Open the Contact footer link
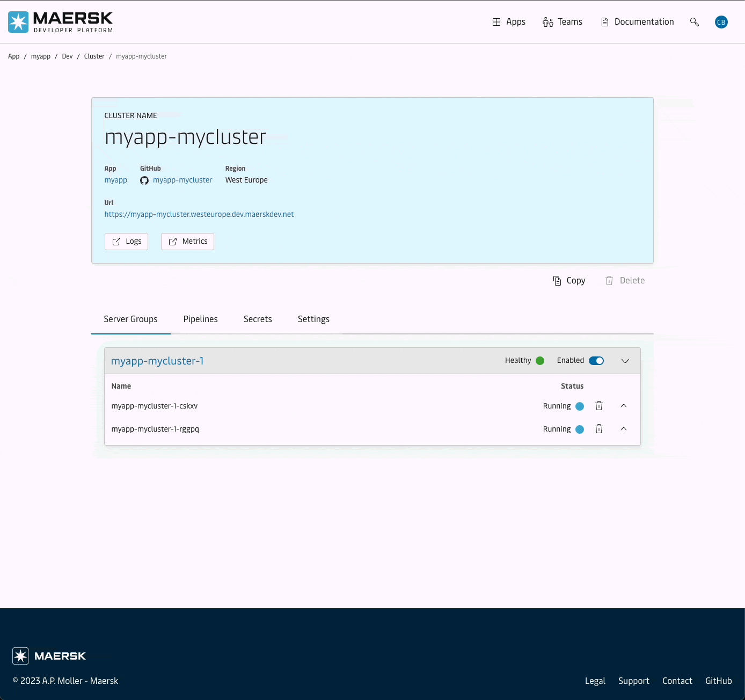The image size is (745, 700). (x=677, y=681)
